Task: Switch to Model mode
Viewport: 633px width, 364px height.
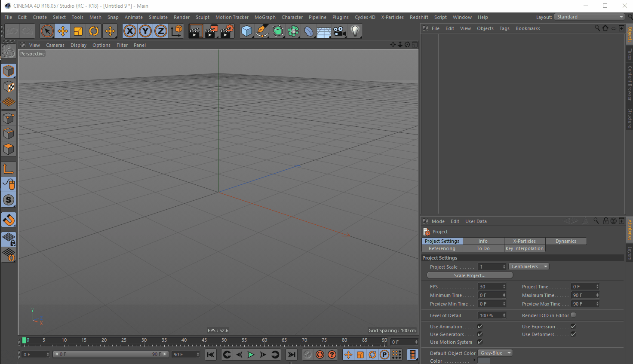Action: click(x=9, y=71)
